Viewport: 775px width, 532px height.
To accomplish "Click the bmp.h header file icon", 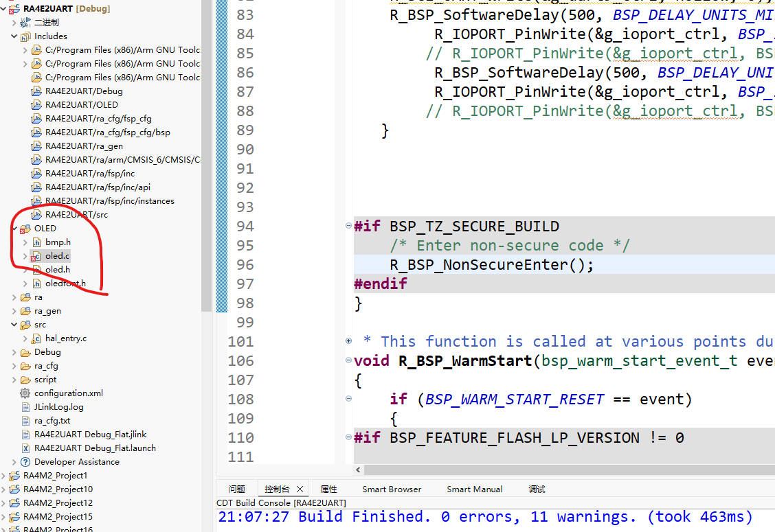I will (36, 242).
